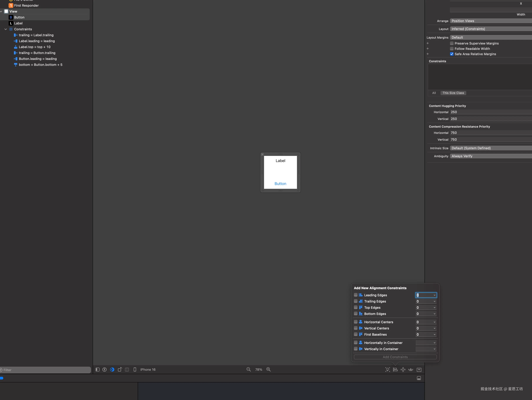Open accessibility settings icon in canvas bar
Viewport: 532px width, 400px height.
(104, 370)
